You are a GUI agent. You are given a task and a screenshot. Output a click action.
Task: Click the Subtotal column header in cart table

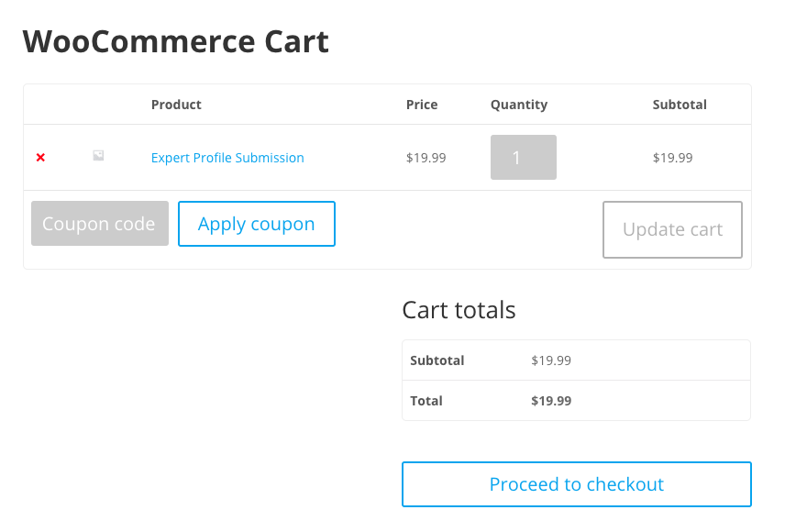pos(680,105)
